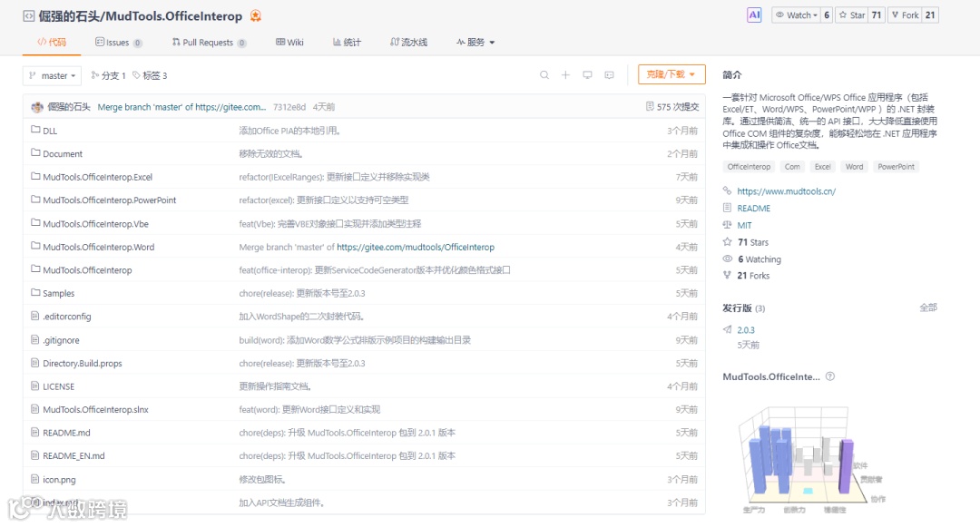Viewport: 980px width, 527px height.
Task: Click the Fork count 21
Action: [930, 15]
